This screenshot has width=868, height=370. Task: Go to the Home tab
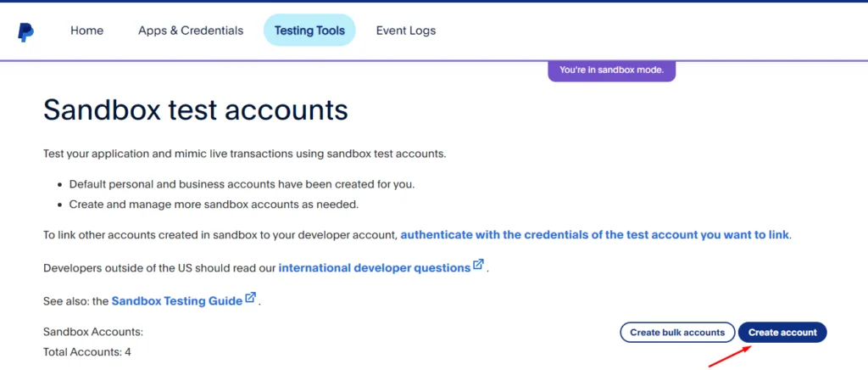click(x=87, y=31)
